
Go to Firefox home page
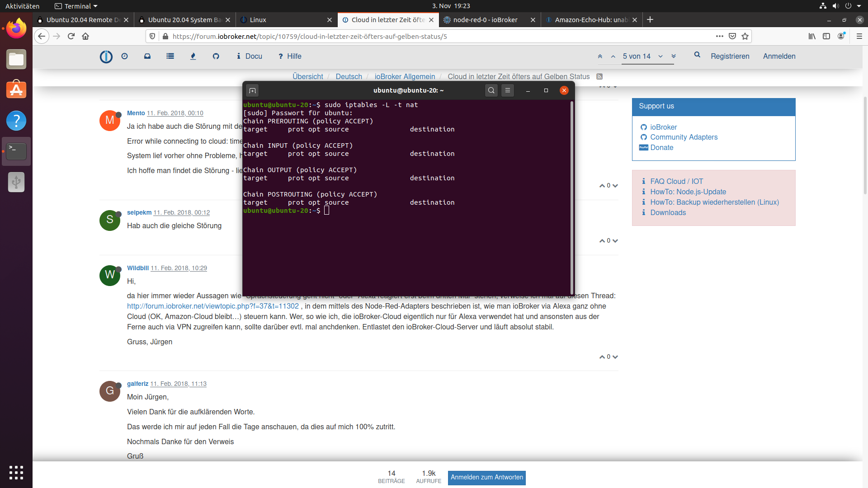tap(85, 36)
